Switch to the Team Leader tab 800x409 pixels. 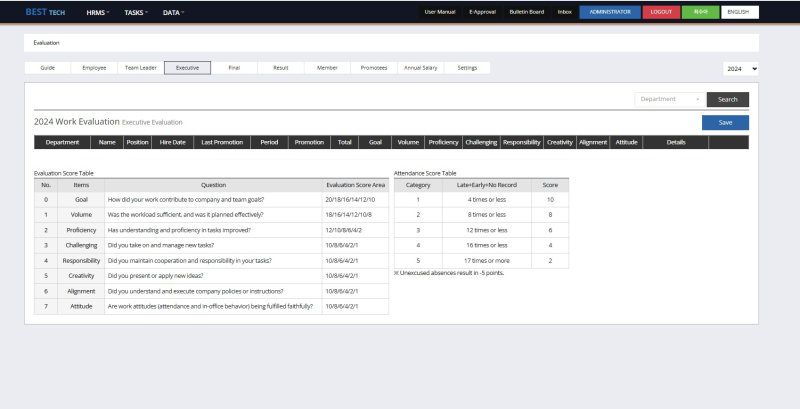tap(140, 68)
